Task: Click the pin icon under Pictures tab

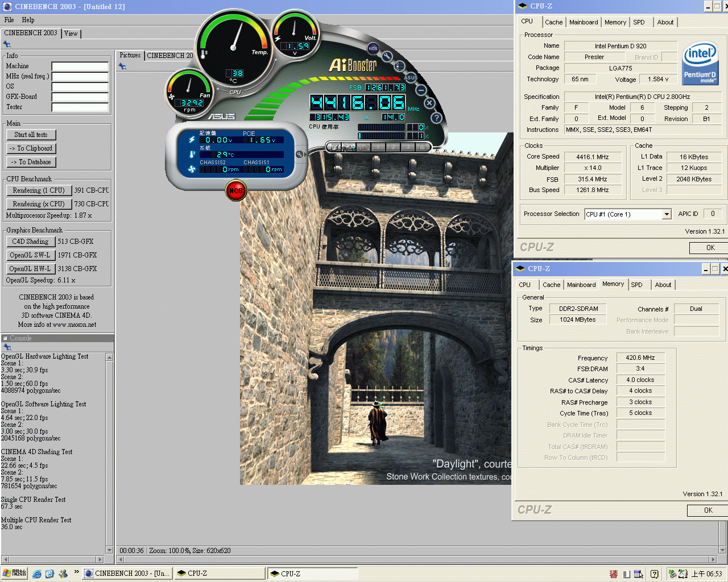Action: pyautogui.click(x=122, y=66)
